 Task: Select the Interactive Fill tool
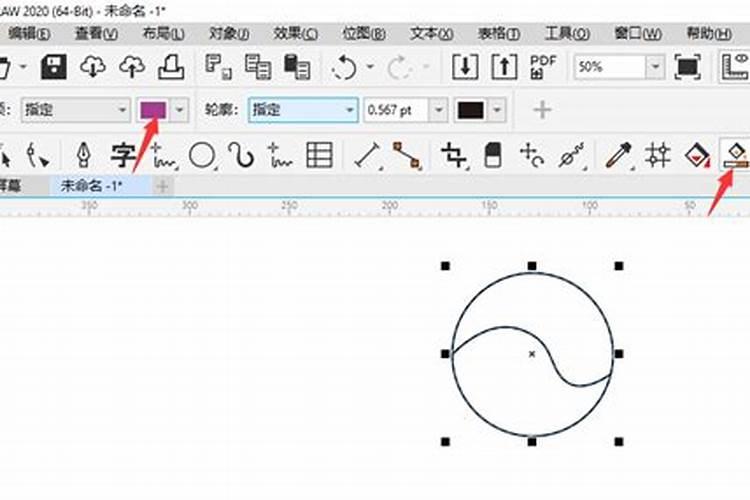697,155
